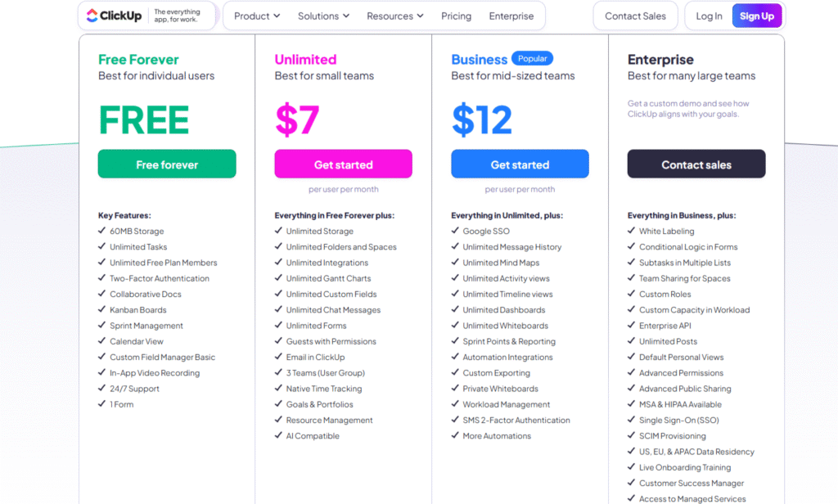Screen dimensions: 838x504
Task: Open the Solutions dropdown menu
Action: [323, 16]
